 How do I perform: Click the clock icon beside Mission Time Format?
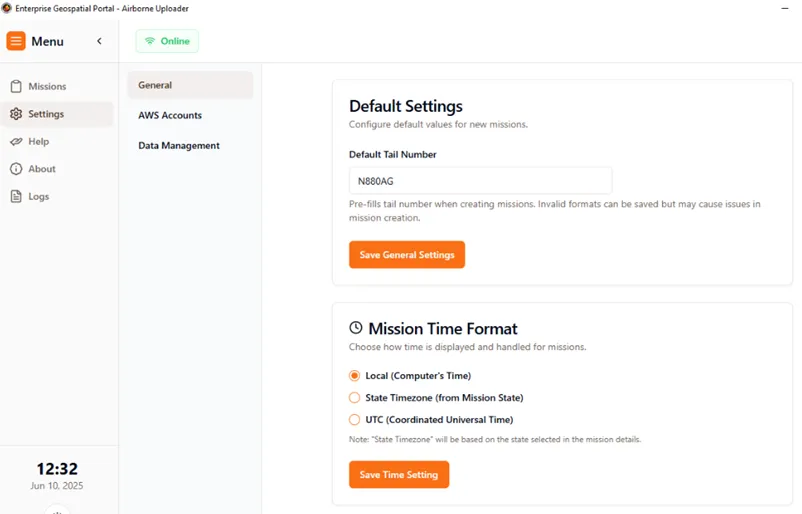click(356, 328)
